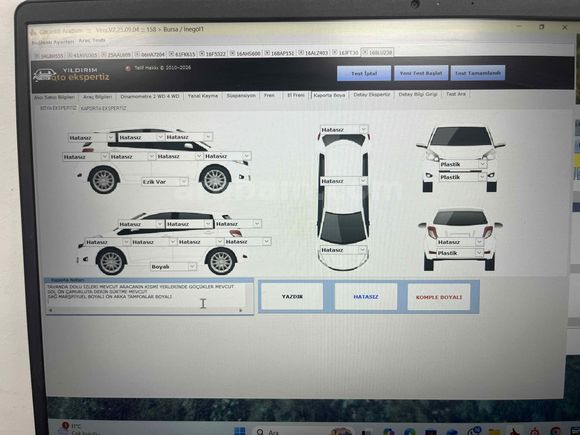Click the KOMPLE BOYALI button
Screen dimensions: 580x435
(x=439, y=297)
